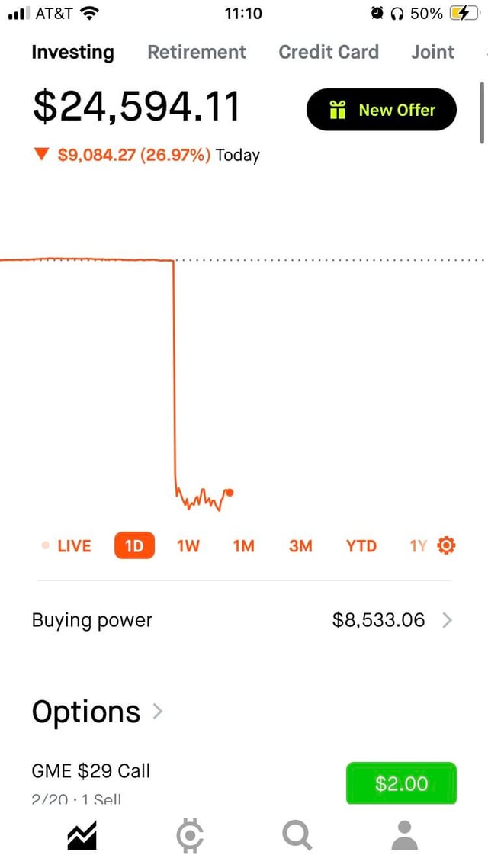Viewport: 488px width, 868px height.
Task: Tap the search magnifier icon
Action: pos(297,836)
